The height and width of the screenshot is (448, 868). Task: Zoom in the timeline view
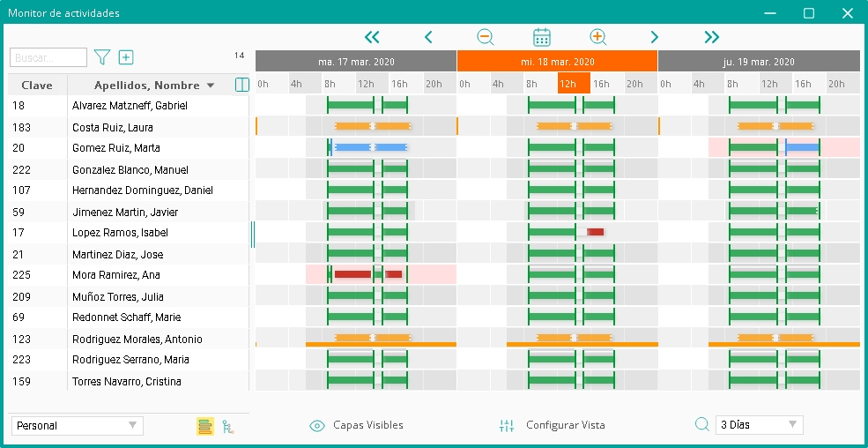(x=598, y=37)
